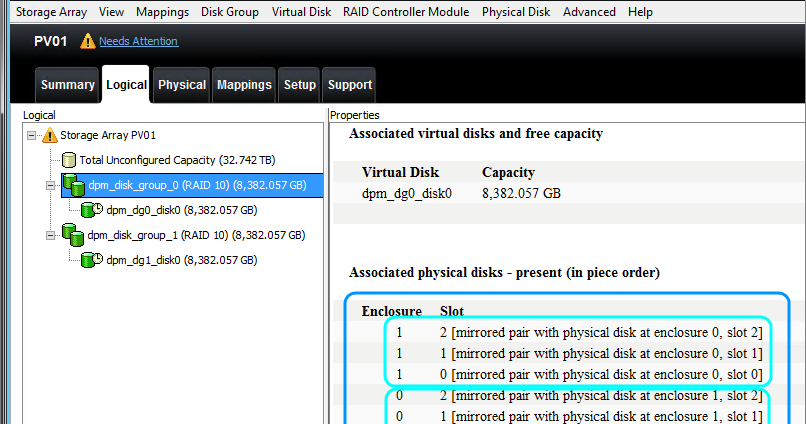This screenshot has width=806, height=424.
Task: Open the Needs Attention link
Action: (139, 41)
